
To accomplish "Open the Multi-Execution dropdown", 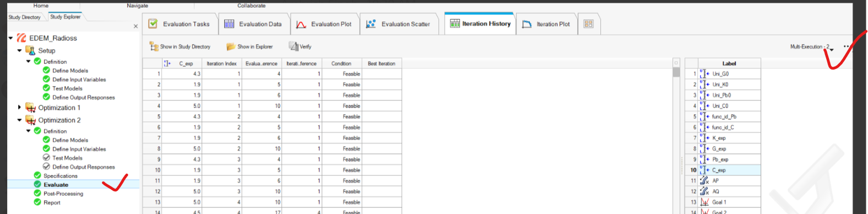I will (x=812, y=47).
